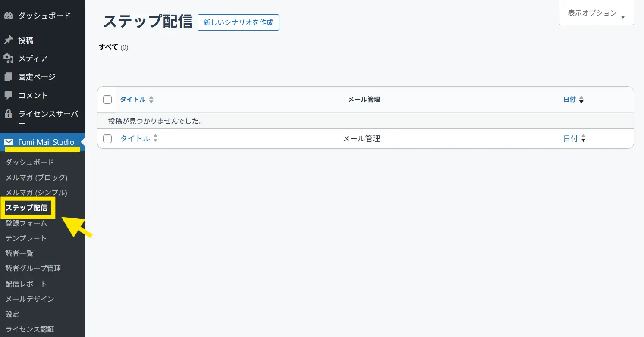The width and height of the screenshot is (644, 337).
Task: Click the speech bubble icon for コメント
Action: click(x=9, y=95)
